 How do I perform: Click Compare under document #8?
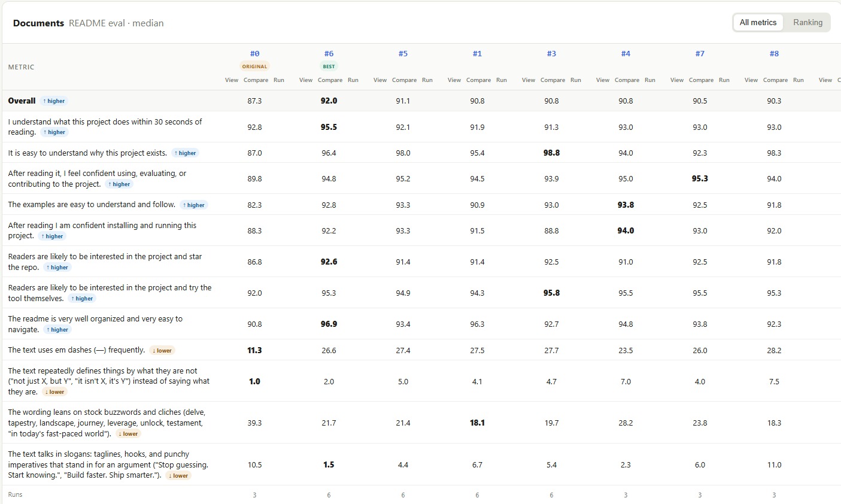click(x=775, y=80)
